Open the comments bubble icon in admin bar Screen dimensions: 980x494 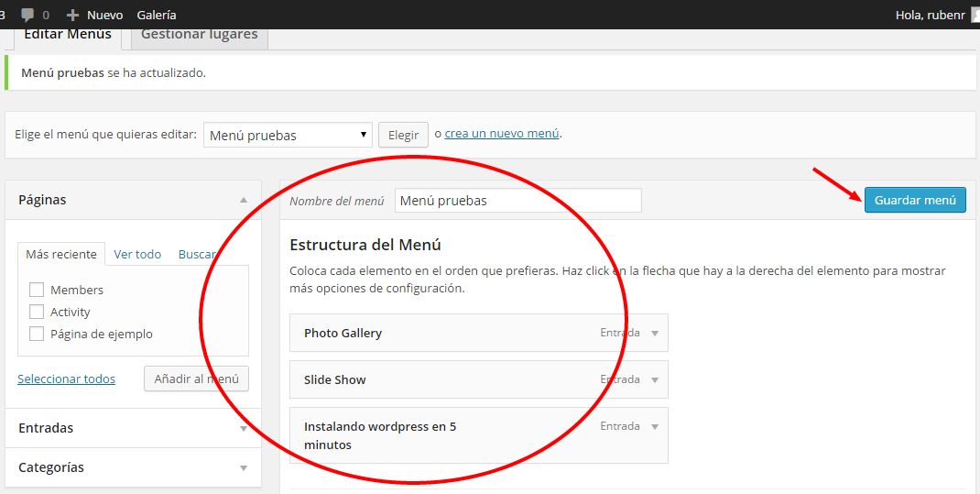(27, 15)
